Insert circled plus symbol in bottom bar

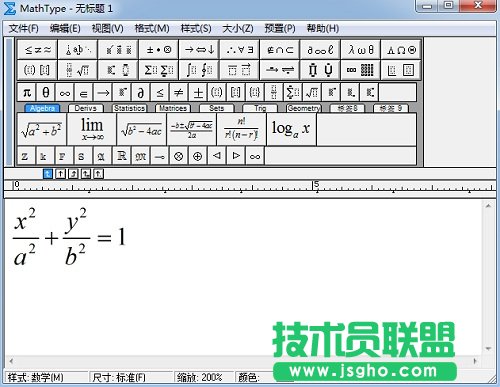(x=198, y=156)
